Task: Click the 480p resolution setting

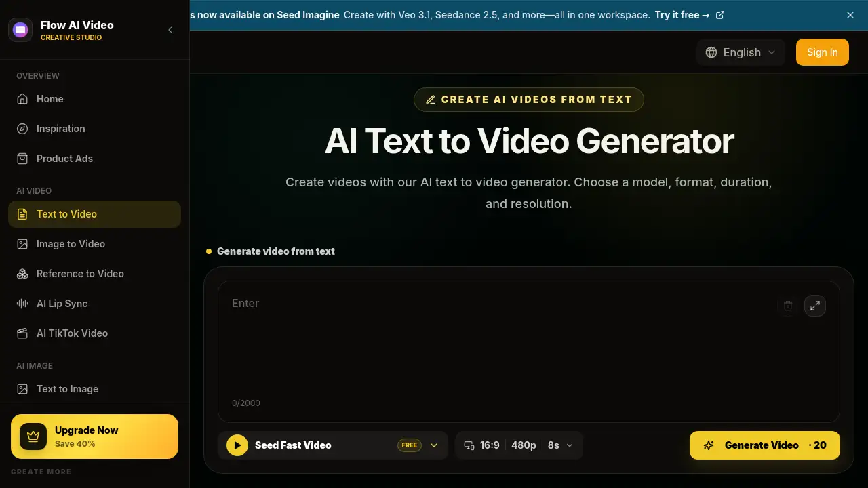Action: (524, 445)
